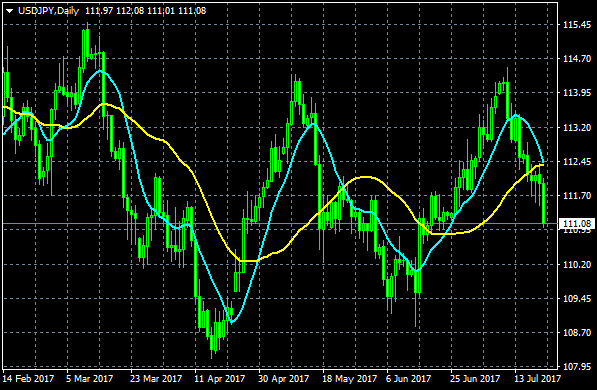The image size is (597, 390).
Task: Click the 110.20 price scale value
Action: coord(577,264)
